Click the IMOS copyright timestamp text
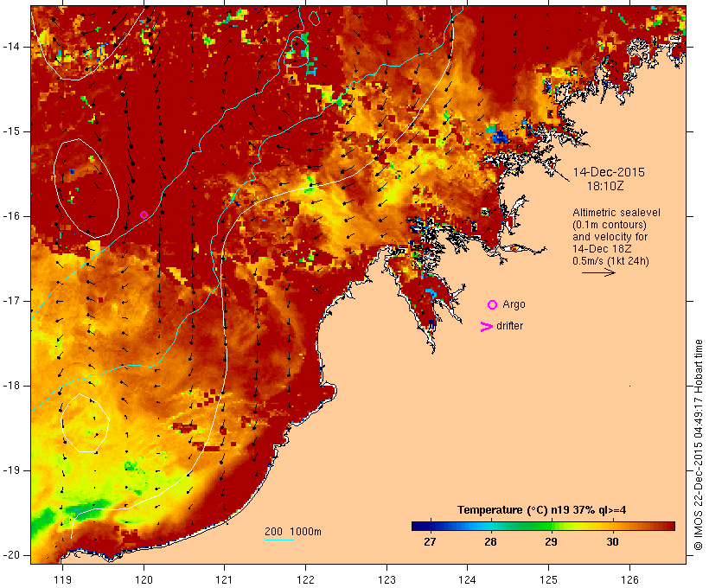 [699, 444]
